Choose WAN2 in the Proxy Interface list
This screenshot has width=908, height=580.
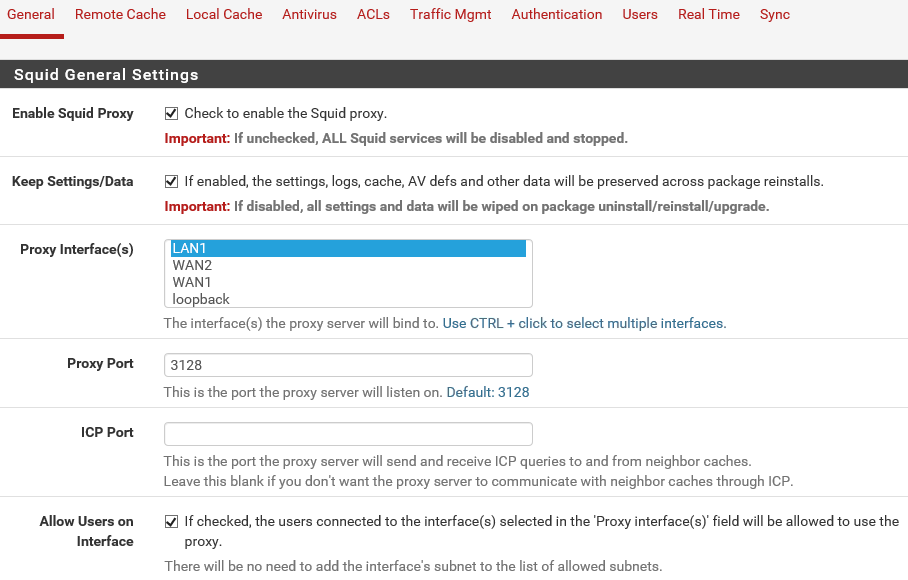coord(348,265)
